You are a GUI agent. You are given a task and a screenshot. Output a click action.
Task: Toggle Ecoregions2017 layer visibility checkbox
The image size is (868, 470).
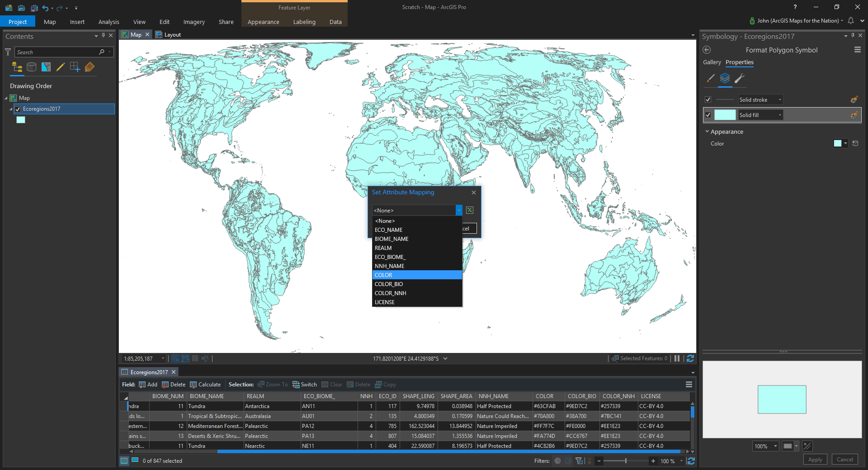18,109
